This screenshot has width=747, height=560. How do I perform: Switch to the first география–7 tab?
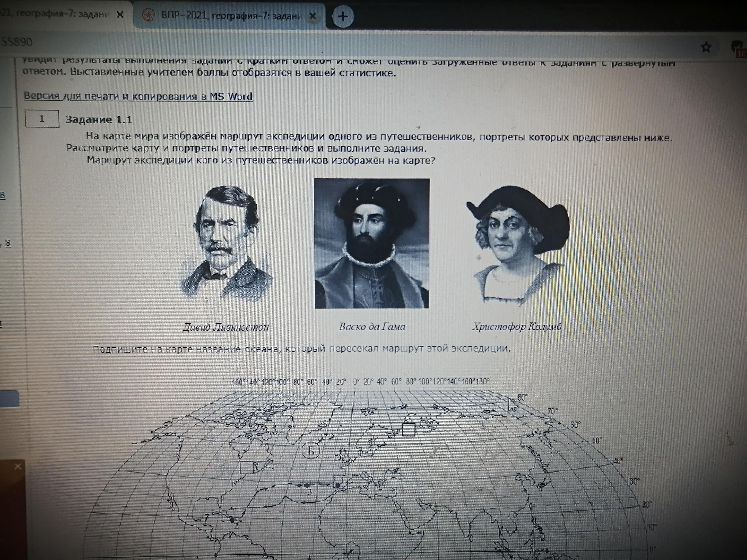pyautogui.click(x=54, y=15)
